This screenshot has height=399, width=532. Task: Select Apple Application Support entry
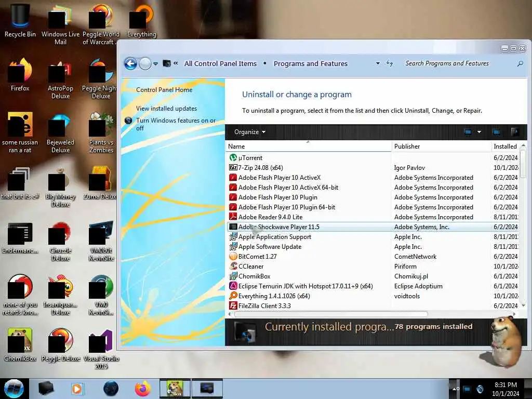click(x=373, y=237)
